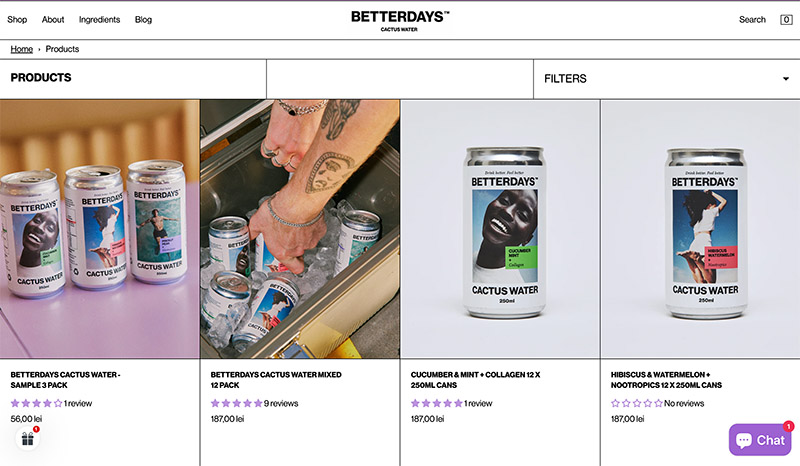Open the Hibiscus & Watermelon can image
This screenshot has height=466, width=800.
[701, 229]
